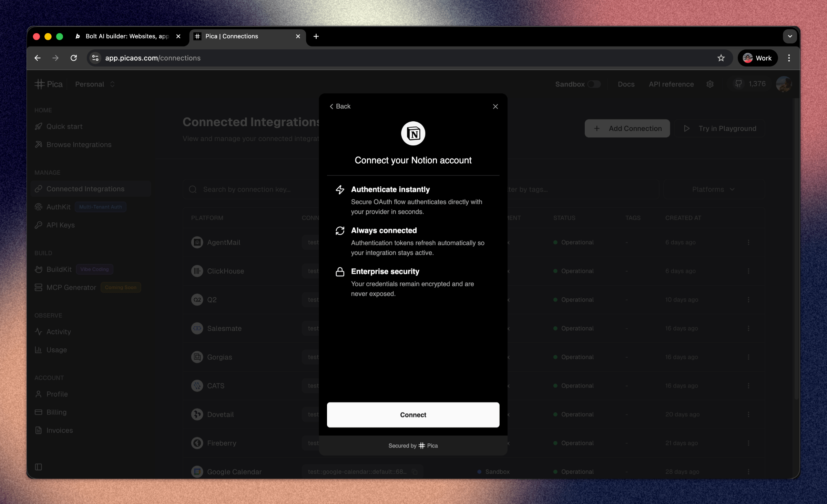The width and height of the screenshot is (827, 504).
Task: Open the API Keys sidebar item
Action: click(x=60, y=225)
